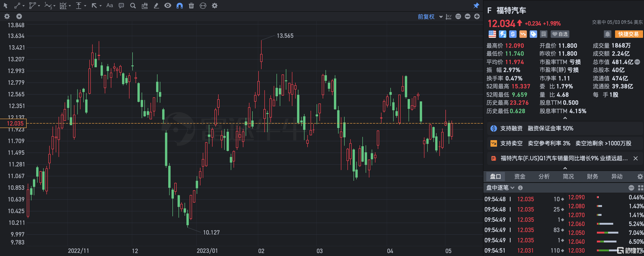Screen dimensions: 644x256
Task: Switch to the 资金 tab
Action: click(x=519, y=176)
